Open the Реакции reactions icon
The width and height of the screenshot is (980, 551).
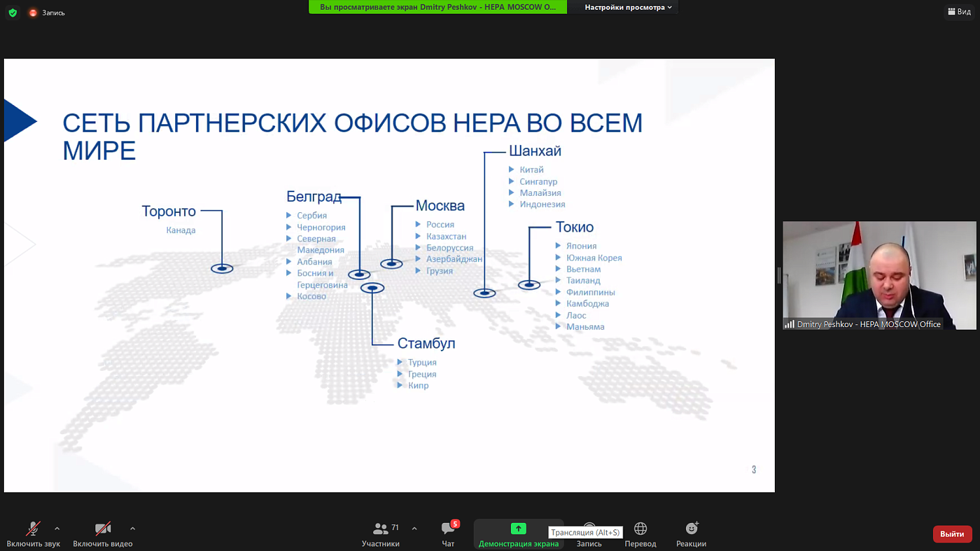point(691,529)
